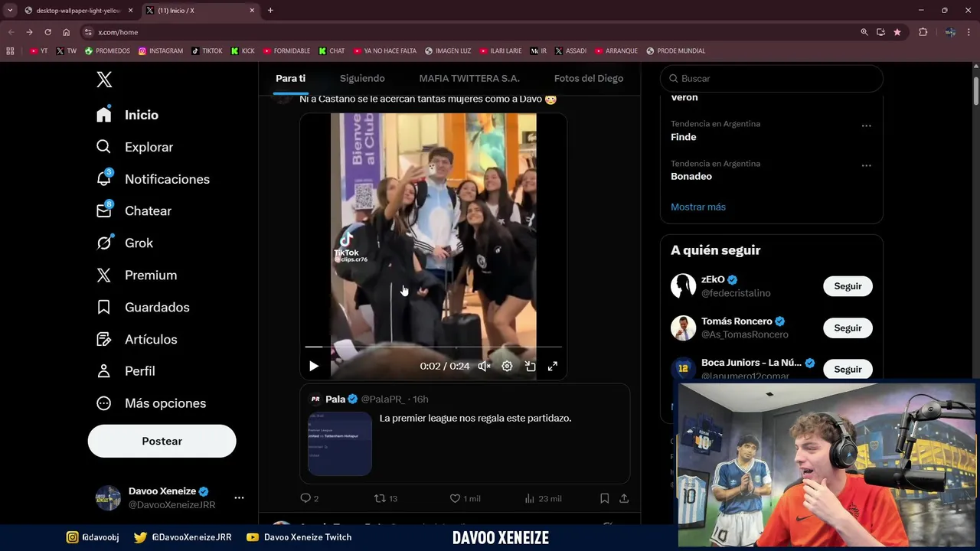Open zEkO profile name
980x551 pixels.
713,279
